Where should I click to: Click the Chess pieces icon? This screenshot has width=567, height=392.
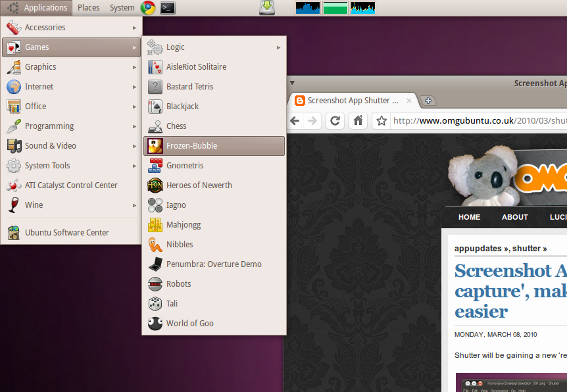(x=155, y=126)
